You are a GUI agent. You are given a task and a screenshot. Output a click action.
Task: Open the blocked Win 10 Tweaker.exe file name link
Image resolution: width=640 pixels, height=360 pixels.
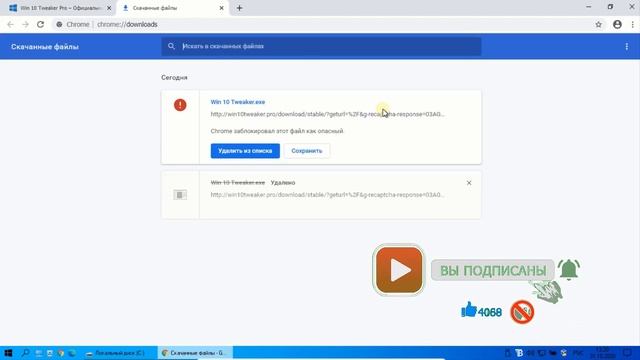click(238, 102)
